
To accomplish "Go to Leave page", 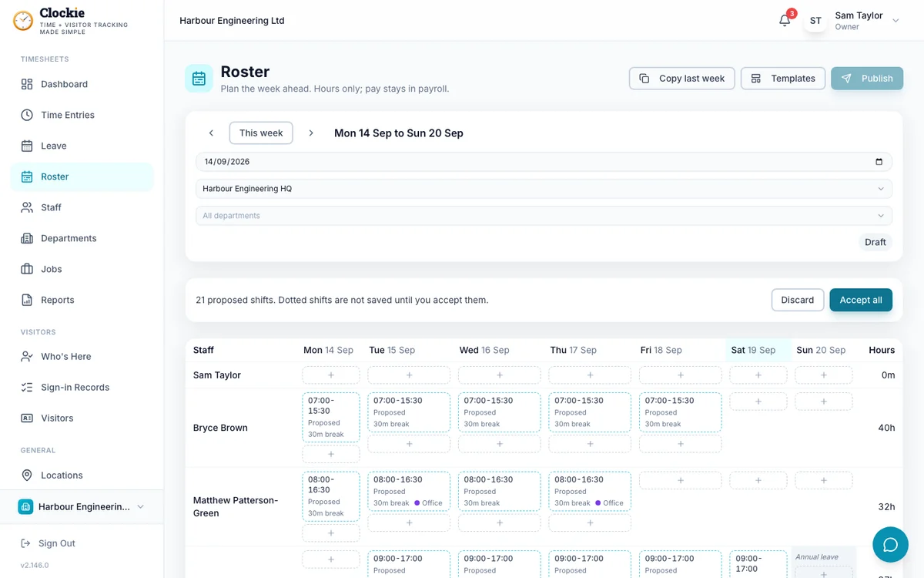I will (x=82, y=146).
